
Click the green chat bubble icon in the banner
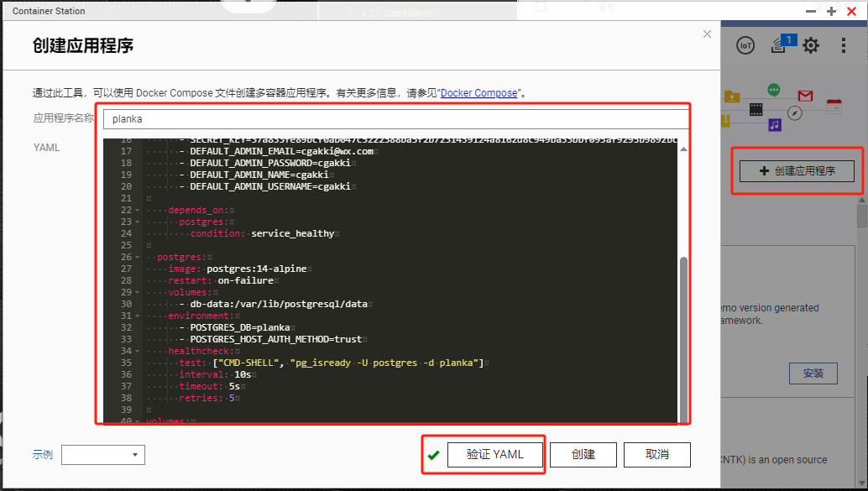773,90
